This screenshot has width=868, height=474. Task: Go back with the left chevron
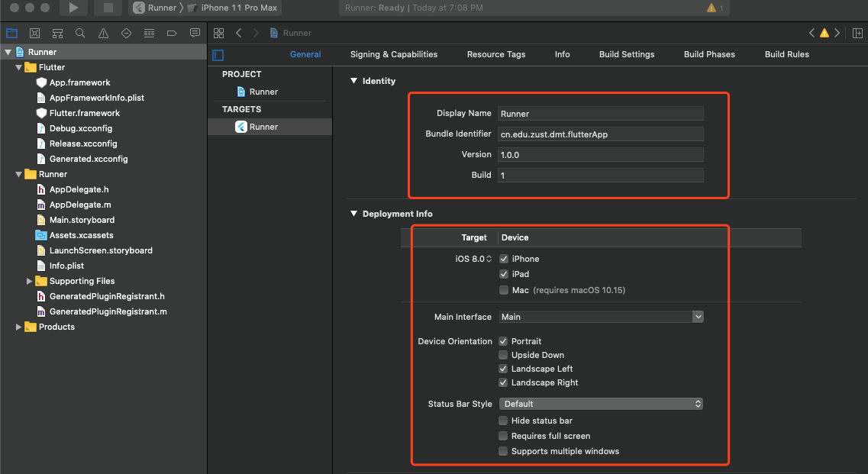(x=239, y=34)
